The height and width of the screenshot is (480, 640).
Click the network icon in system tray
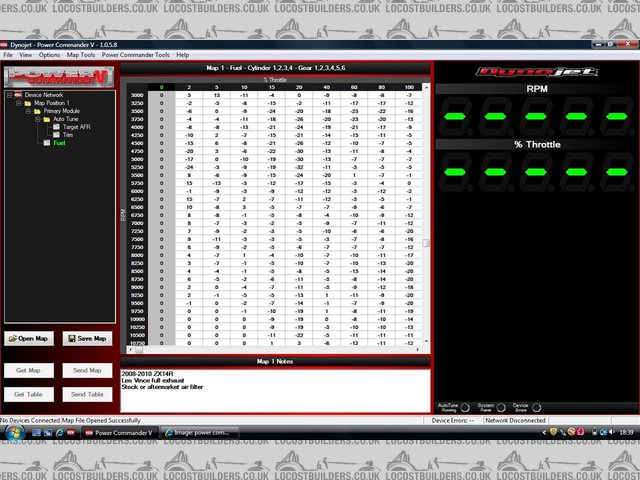(x=603, y=432)
